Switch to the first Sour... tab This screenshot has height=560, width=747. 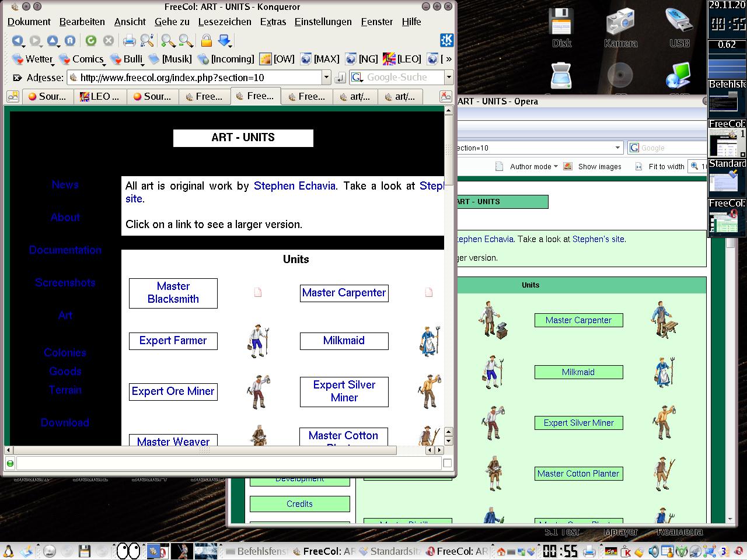[47, 97]
